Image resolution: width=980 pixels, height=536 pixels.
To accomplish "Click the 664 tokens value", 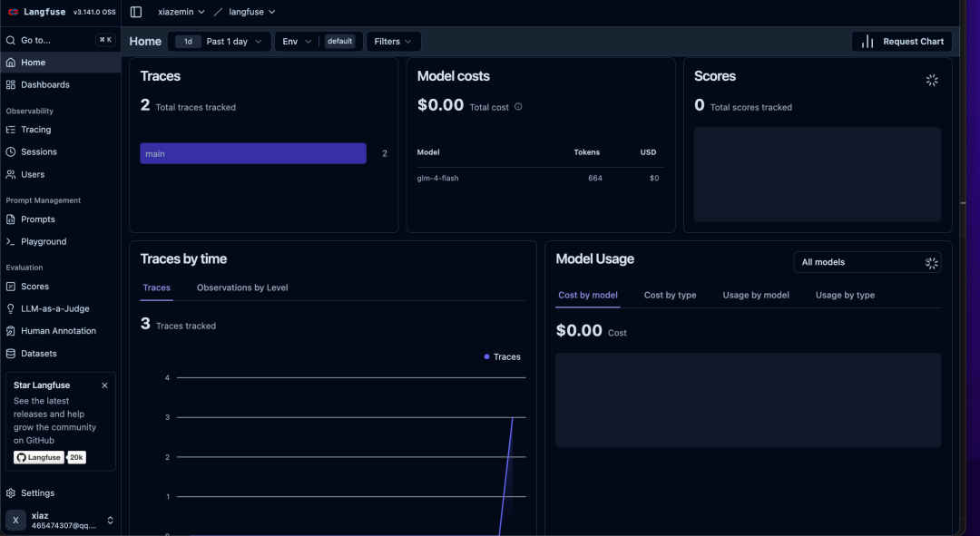I will click(x=595, y=178).
